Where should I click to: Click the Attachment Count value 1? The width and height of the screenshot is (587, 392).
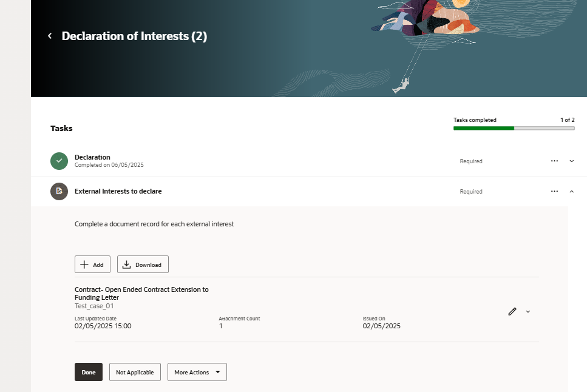coord(221,326)
